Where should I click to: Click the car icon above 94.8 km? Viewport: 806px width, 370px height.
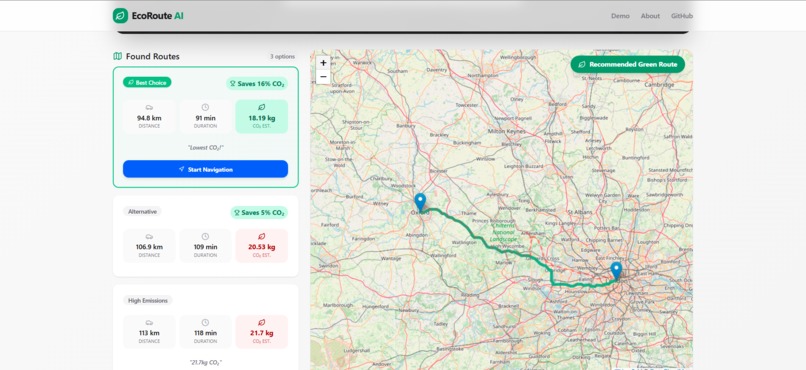149,107
